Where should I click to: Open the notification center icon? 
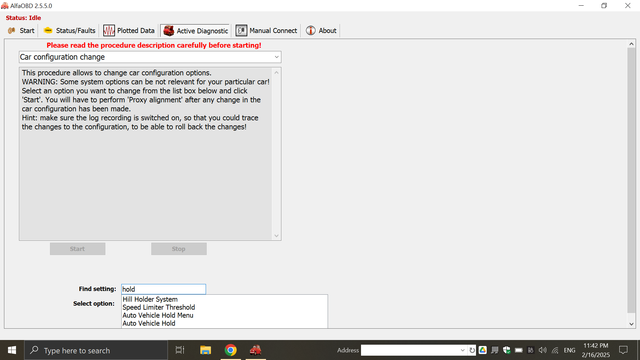(x=623, y=350)
